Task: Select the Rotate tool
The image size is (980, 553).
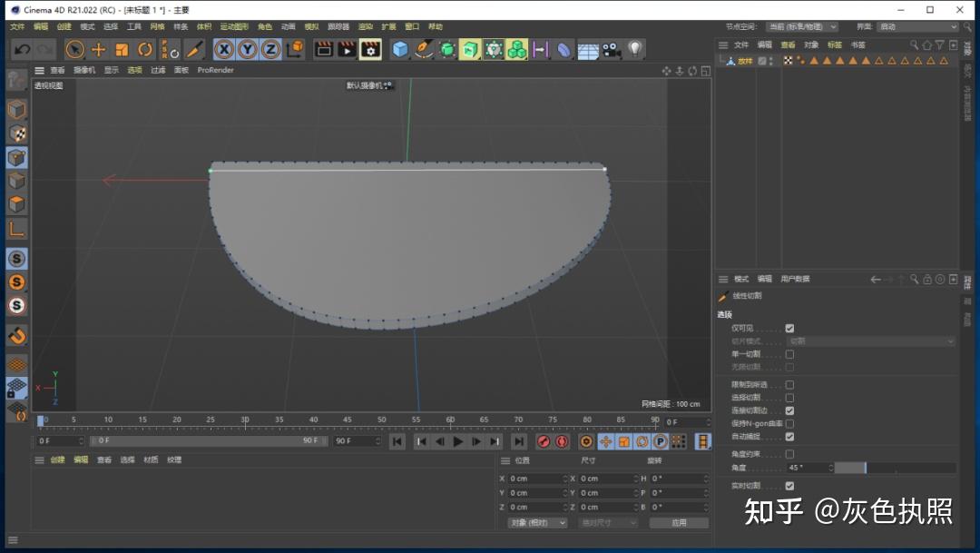Action: tap(145, 49)
